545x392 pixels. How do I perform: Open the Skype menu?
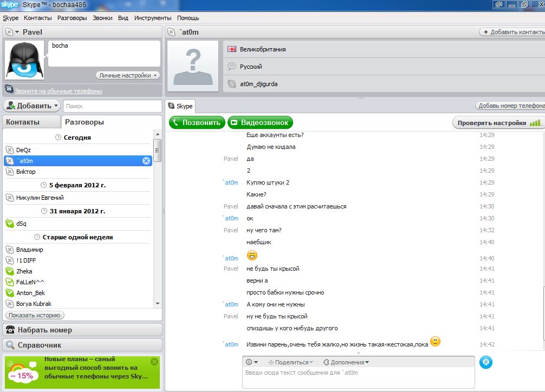(x=10, y=18)
